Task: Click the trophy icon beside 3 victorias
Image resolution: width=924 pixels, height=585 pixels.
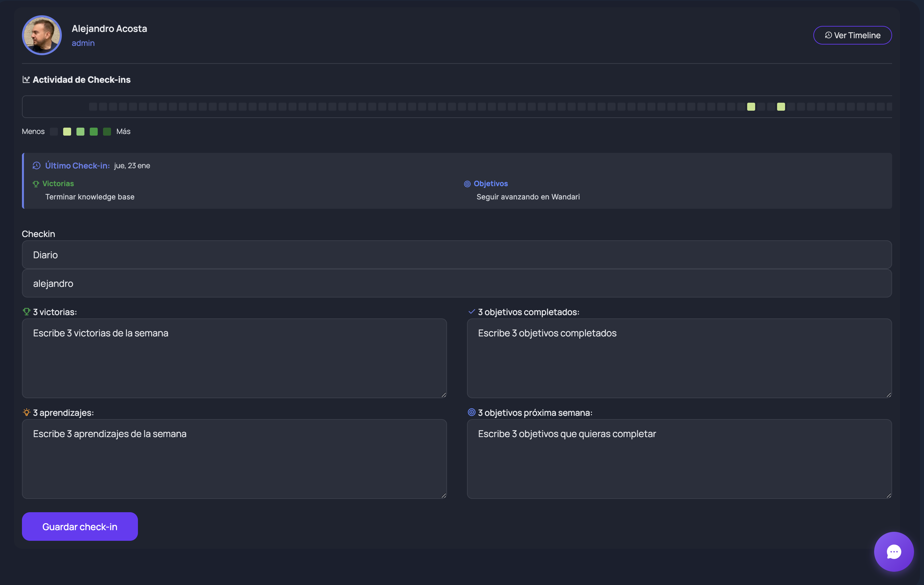Action: click(27, 312)
